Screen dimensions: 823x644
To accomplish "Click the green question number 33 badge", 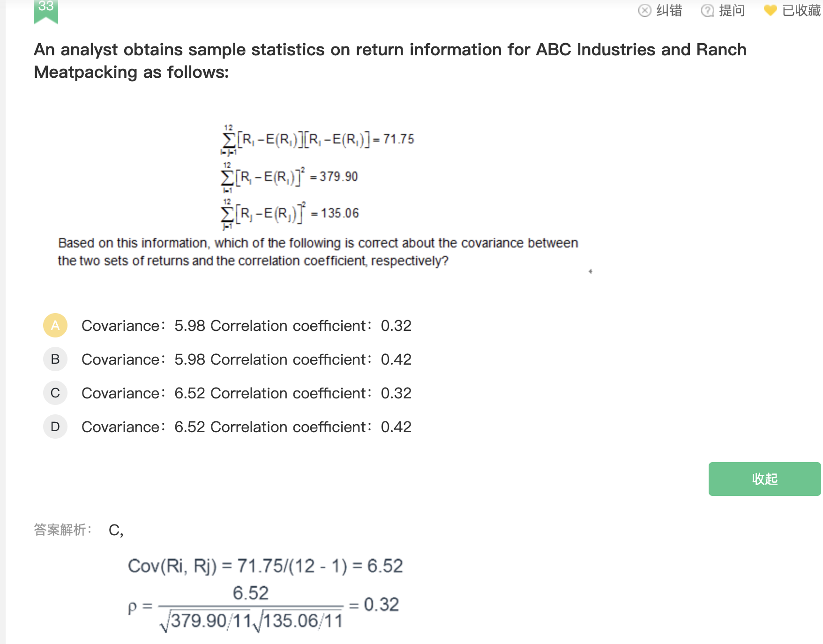I will pos(46,9).
